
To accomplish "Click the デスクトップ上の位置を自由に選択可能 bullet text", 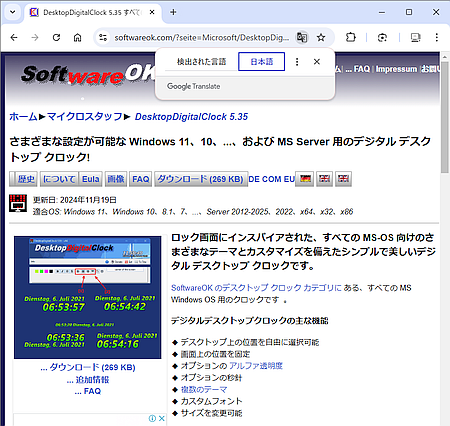I will tap(250, 342).
